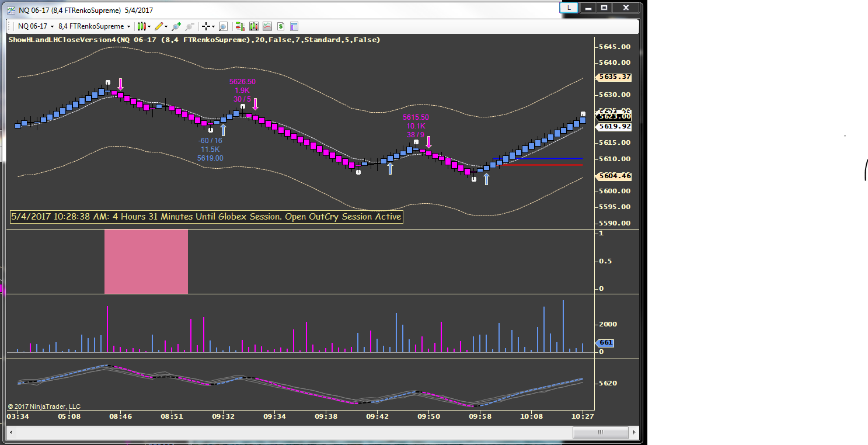Open the drawing tools dropdown arrow
The width and height of the screenshot is (868, 445).
coord(166,26)
